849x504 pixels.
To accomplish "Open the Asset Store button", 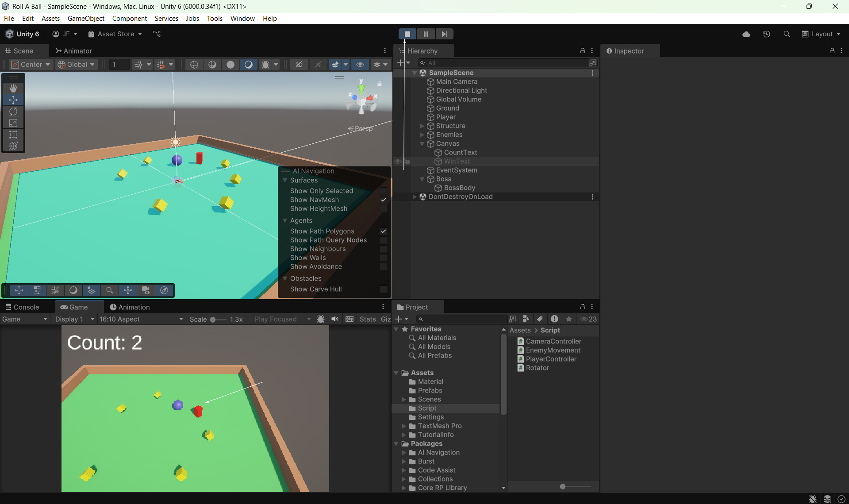I will [115, 34].
